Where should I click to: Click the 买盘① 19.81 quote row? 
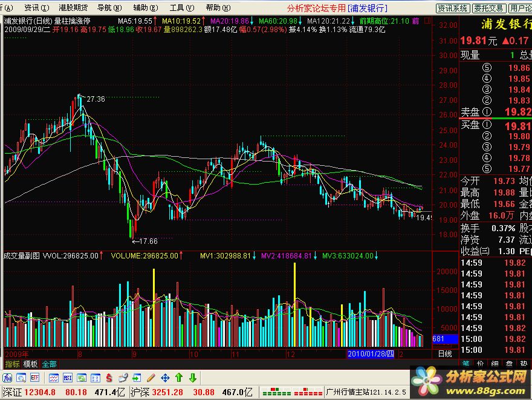(496, 126)
